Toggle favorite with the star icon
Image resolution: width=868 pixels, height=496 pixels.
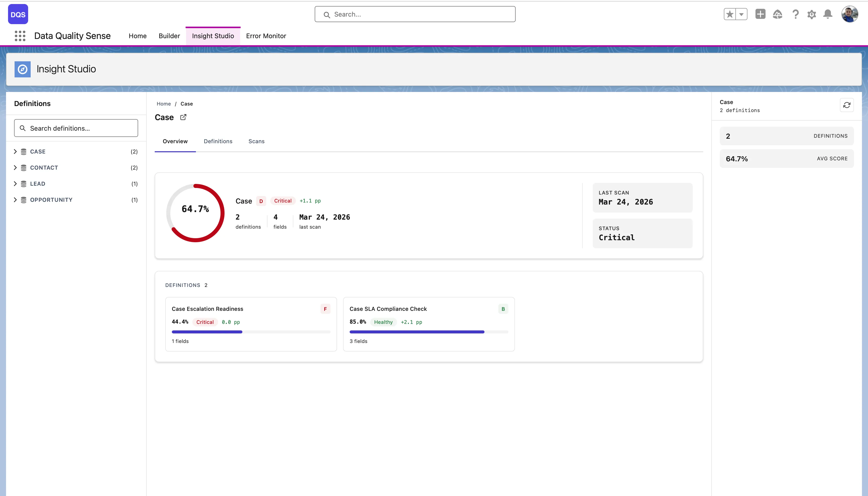[730, 14]
